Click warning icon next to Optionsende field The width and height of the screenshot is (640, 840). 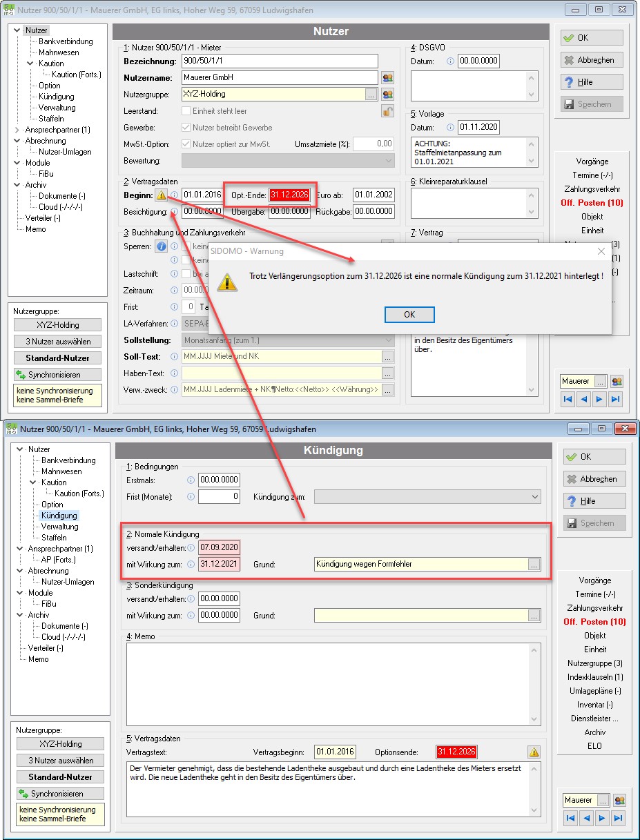[x=534, y=752]
